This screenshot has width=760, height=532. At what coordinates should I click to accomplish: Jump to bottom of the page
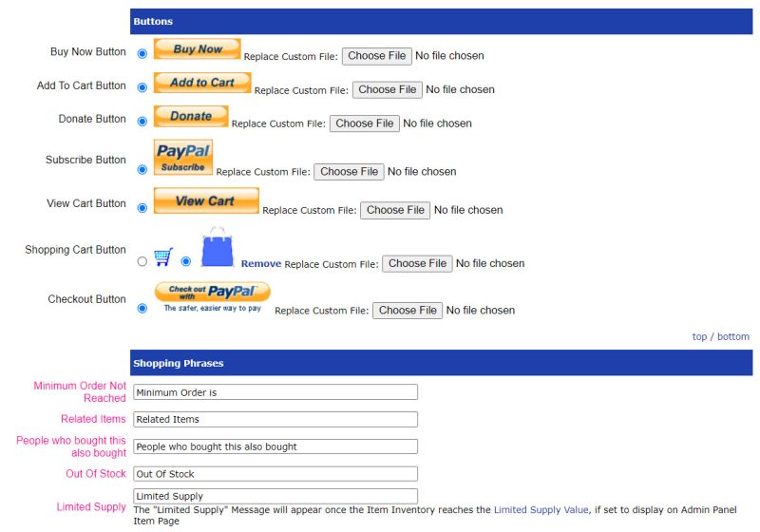[x=733, y=336]
